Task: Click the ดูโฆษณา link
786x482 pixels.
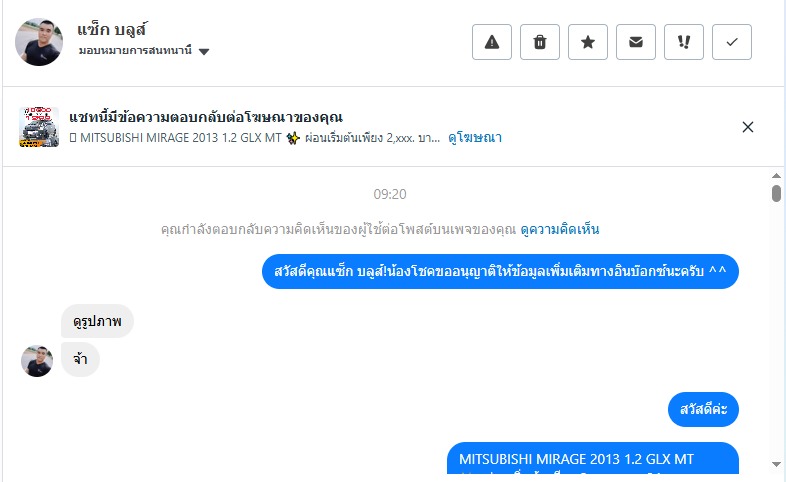Action: click(x=475, y=137)
